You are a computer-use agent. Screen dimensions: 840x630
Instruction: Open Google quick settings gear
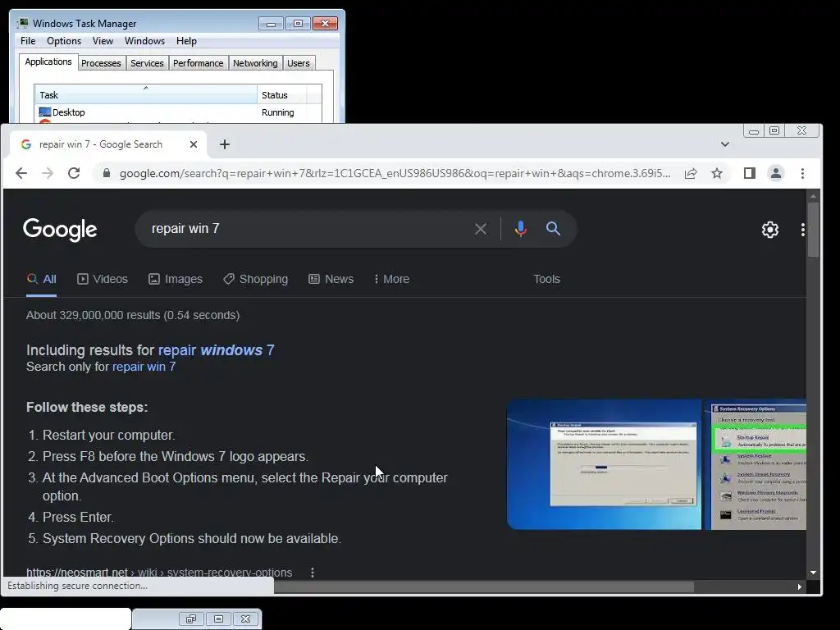click(x=769, y=230)
